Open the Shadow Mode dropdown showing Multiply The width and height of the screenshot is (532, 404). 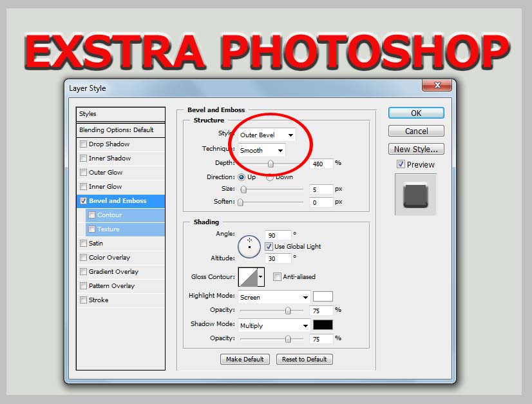[274, 325]
